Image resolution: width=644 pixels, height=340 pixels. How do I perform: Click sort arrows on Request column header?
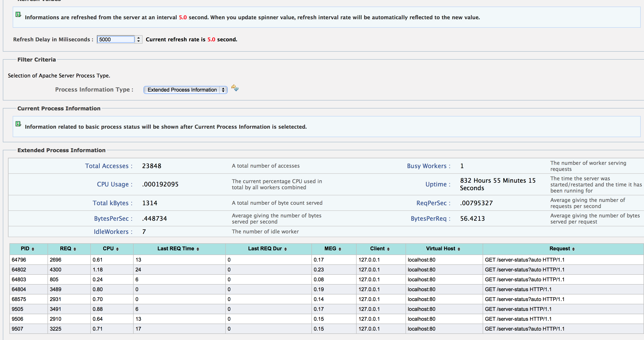click(x=573, y=249)
